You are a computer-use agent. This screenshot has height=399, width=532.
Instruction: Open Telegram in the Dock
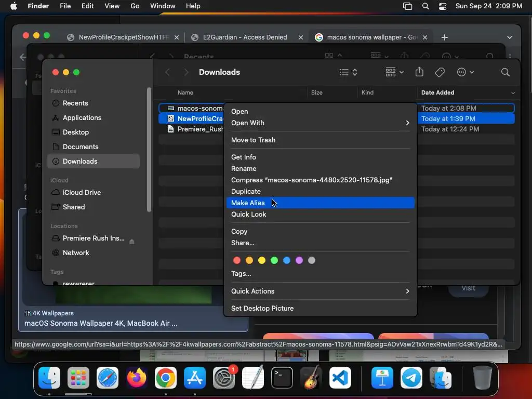tap(411, 378)
